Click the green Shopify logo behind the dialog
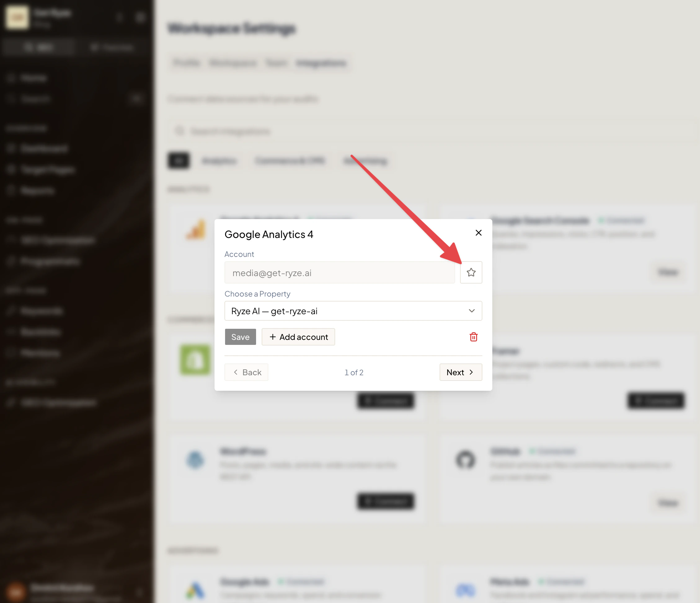This screenshot has width=700, height=603. pos(195,359)
